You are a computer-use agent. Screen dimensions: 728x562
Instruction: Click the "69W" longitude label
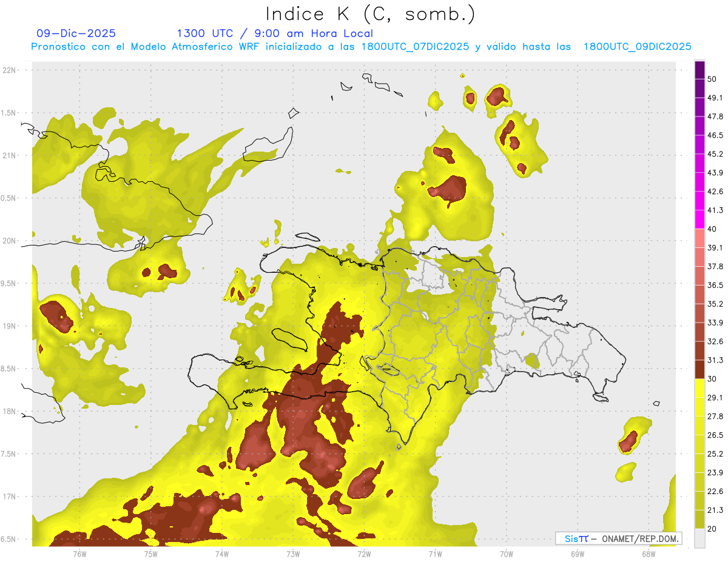tap(578, 554)
